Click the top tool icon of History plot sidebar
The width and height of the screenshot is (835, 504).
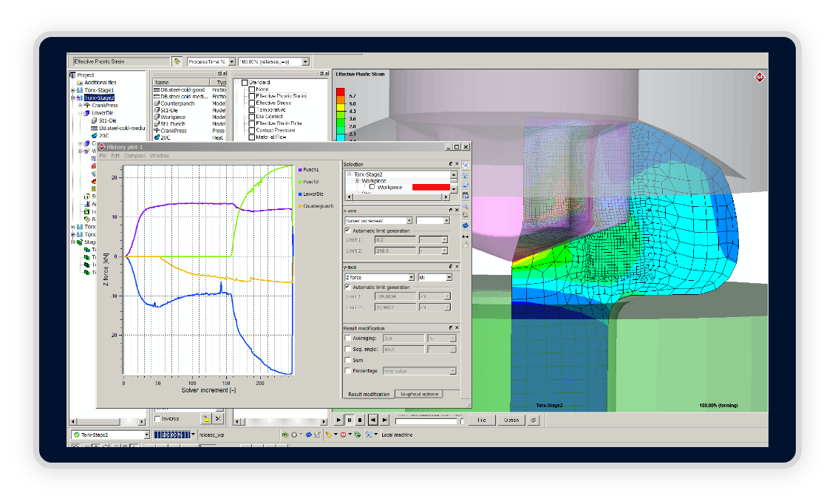point(466,166)
